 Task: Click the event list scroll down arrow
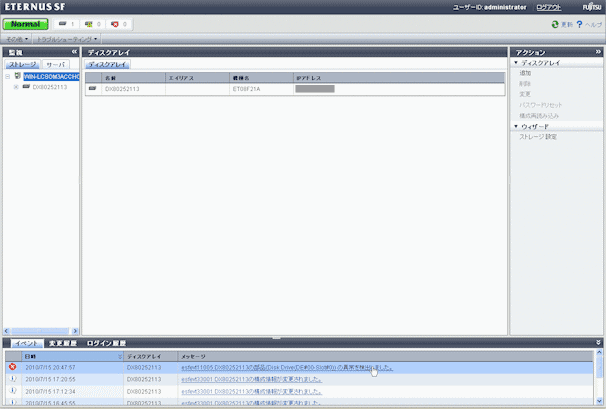[x=599, y=401]
